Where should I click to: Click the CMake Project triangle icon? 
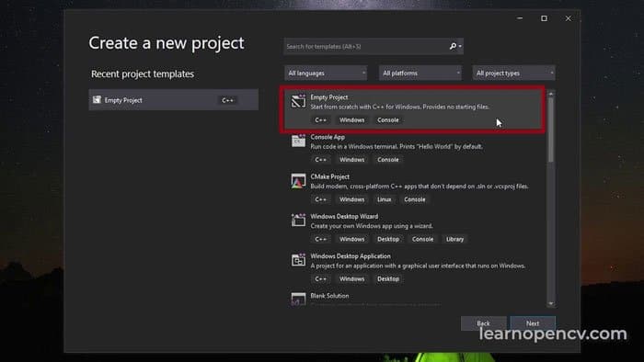(x=298, y=180)
